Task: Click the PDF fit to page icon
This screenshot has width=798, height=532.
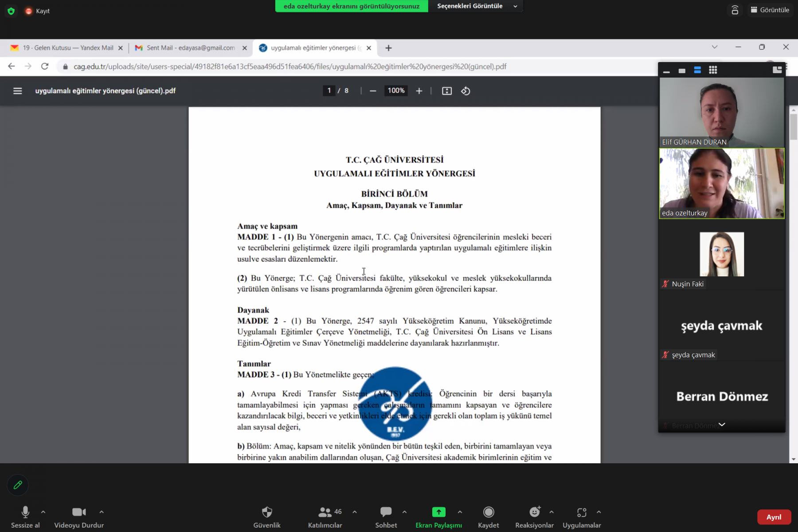Action: click(x=447, y=91)
